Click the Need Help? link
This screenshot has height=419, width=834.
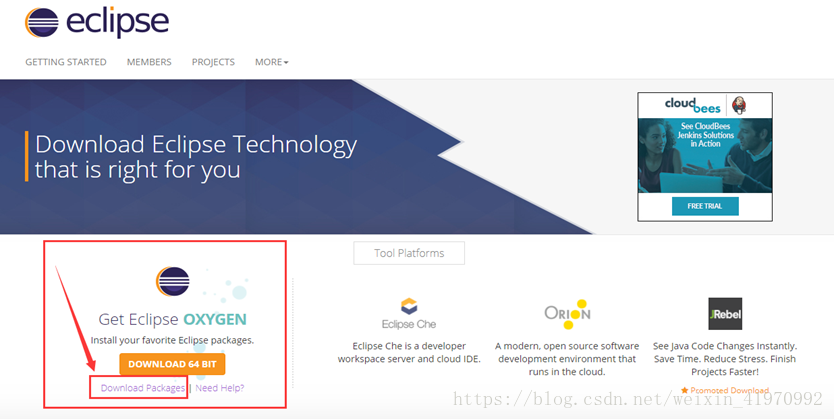[220, 388]
